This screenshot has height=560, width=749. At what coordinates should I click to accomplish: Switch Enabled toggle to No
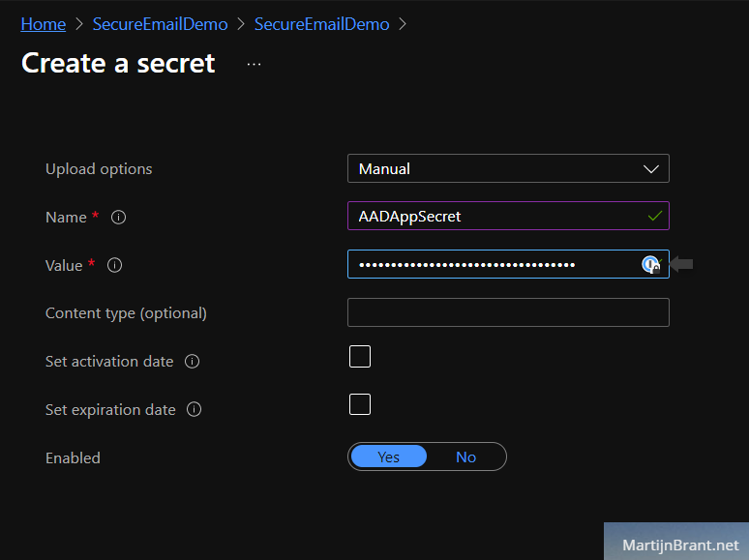[x=465, y=457]
